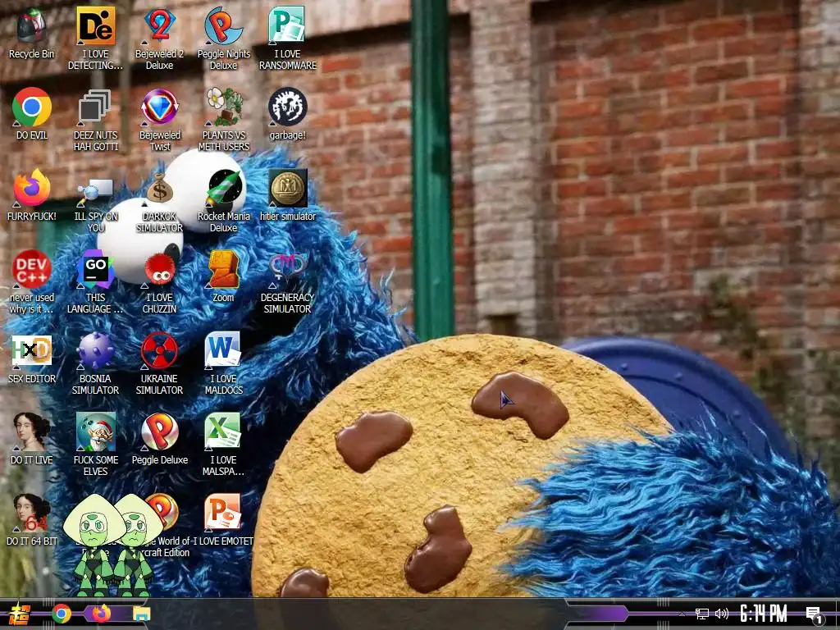Open the Action Center notification icon
Image resolution: width=840 pixels, height=630 pixels.
click(814, 614)
